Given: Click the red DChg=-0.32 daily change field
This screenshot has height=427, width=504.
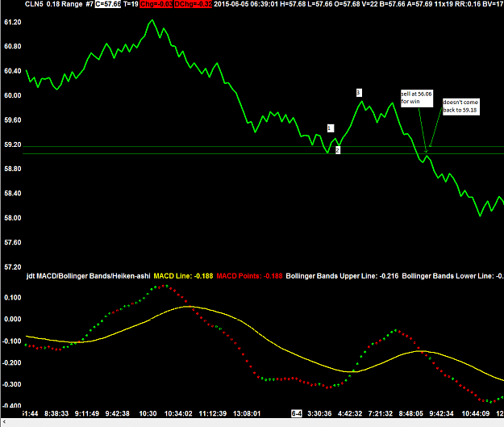Looking at the screenshot, I should tap(194, 4).
